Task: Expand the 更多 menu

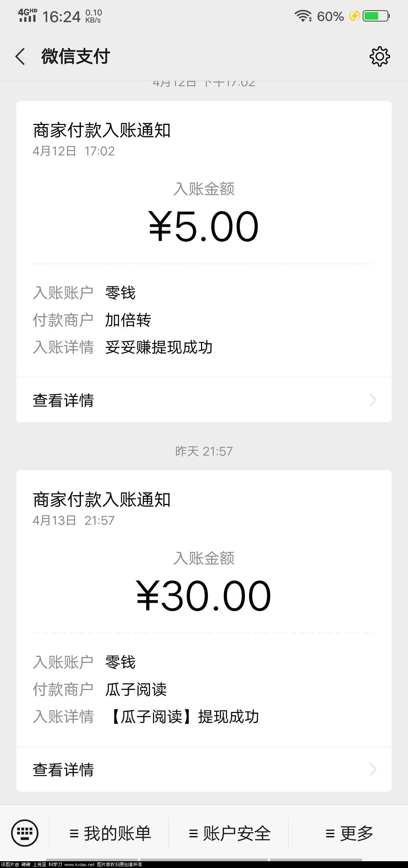Action: pos(349,833)
